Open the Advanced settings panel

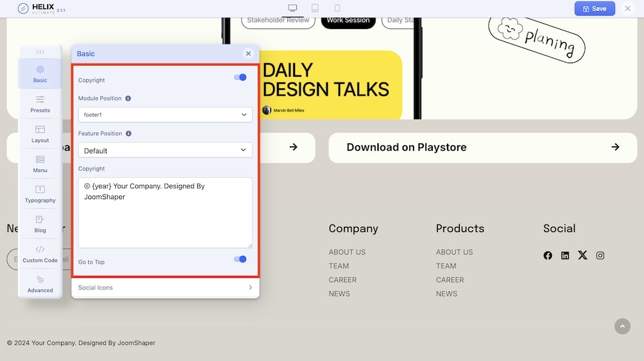pos(40,284)
